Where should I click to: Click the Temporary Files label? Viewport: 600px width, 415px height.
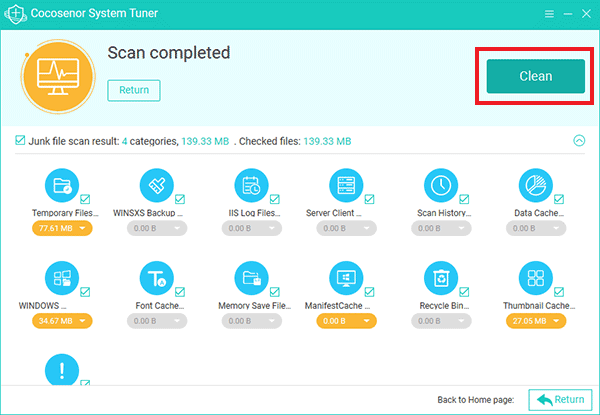65,213
